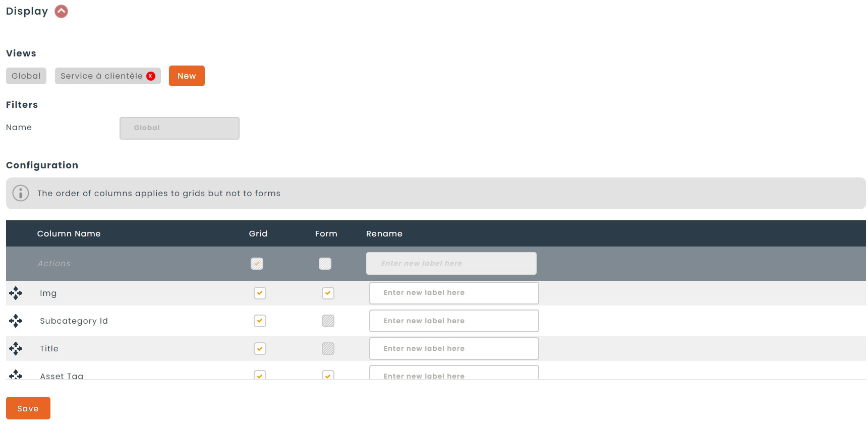Viewport: 868px width, 430px height.
Task: Collapse the Display section chevron
Action: point(61,11)
